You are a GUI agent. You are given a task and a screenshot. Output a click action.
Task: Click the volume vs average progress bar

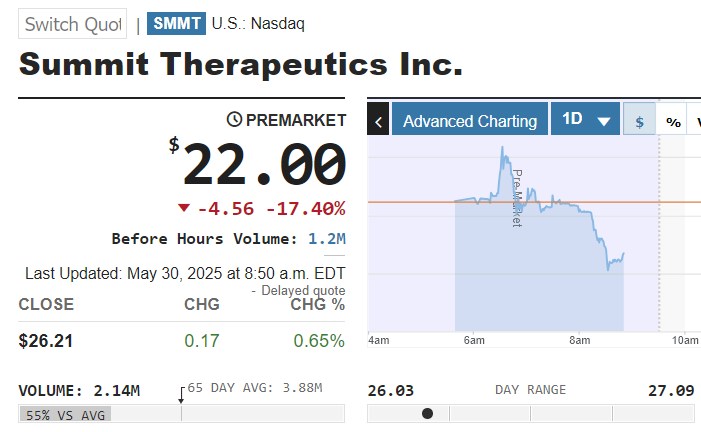tap(181, 413)
